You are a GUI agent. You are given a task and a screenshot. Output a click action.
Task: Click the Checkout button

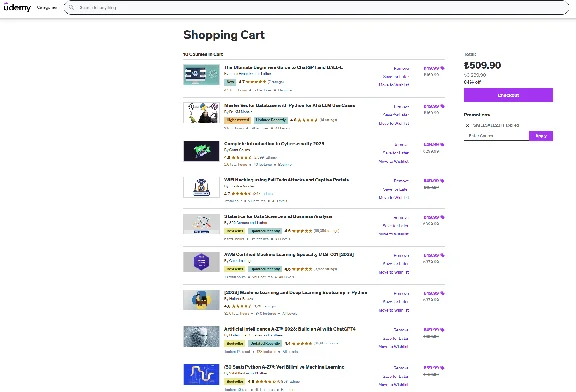pyautogui.click(x=508, y=95)
